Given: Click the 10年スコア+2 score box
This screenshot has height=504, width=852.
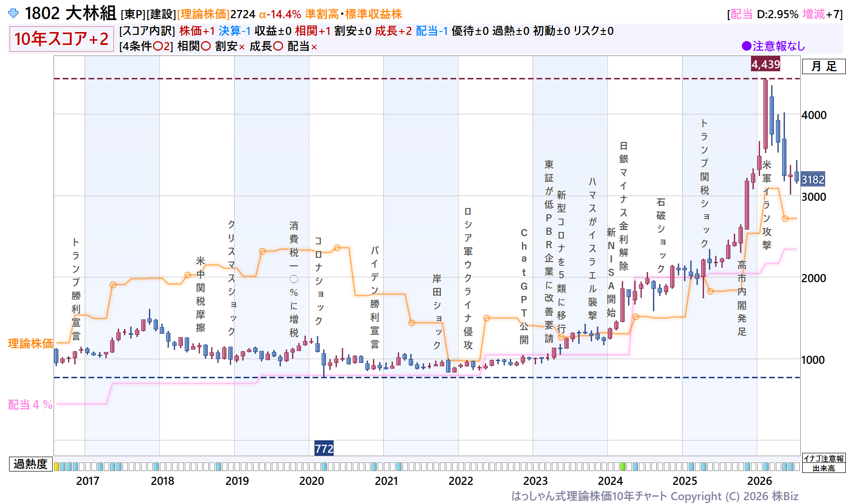Looking at the screenshot, I should click(x=61, y=39).
